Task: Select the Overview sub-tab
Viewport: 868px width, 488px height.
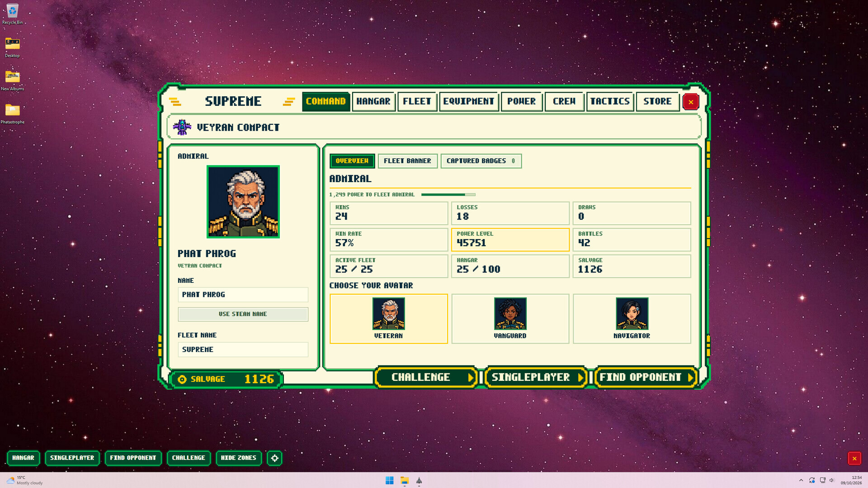Action: tap(352, 161)
